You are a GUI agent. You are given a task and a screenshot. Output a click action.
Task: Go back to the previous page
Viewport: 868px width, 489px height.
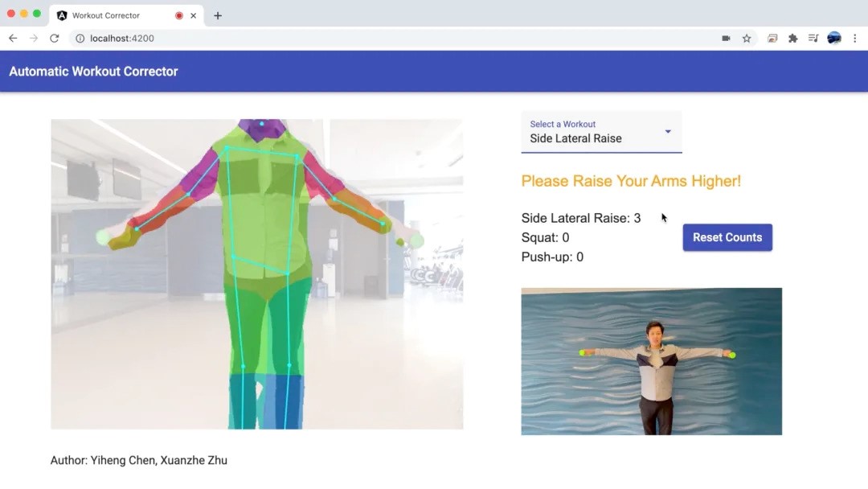coord(13,38)
